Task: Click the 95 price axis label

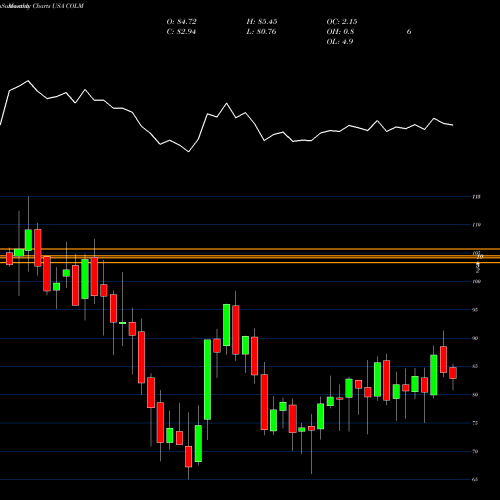Action: click(x=475, y=310)
